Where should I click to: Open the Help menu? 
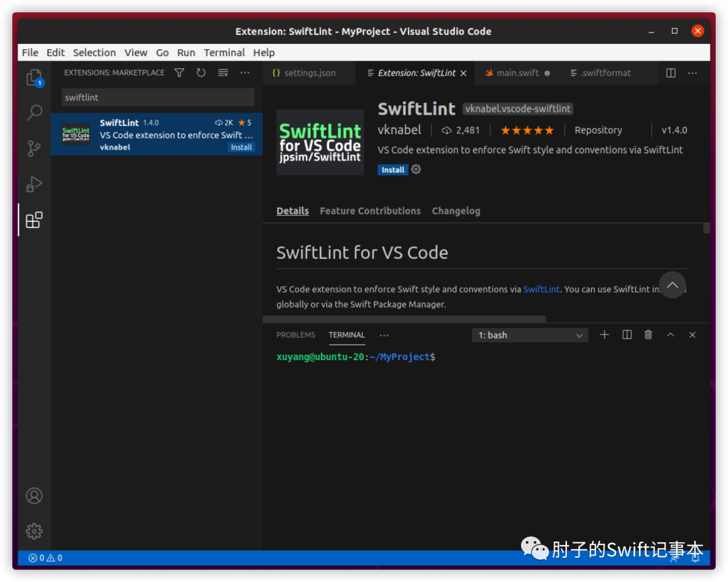(264, 53)
